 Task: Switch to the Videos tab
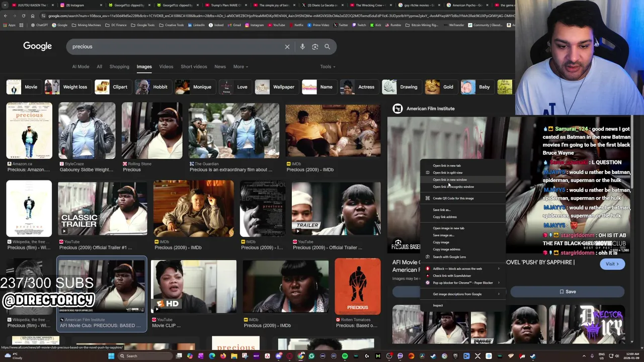(x=166, y=66)
